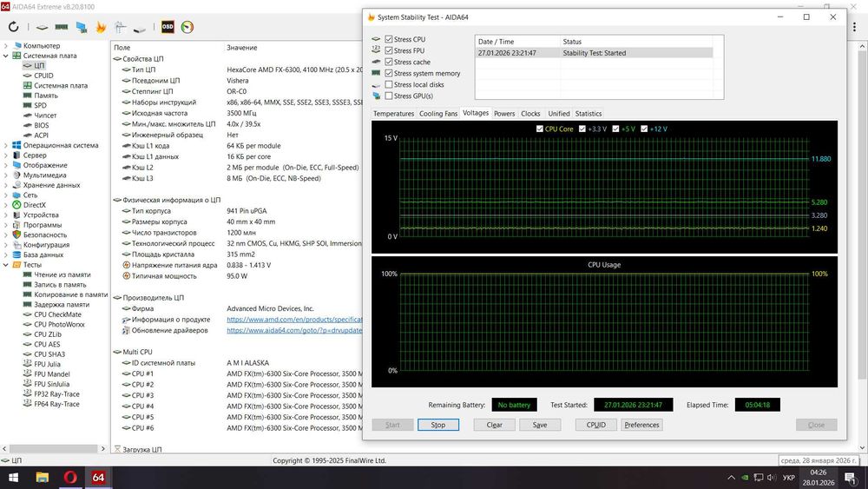This screenshot has height=489, width=868.
Task: Show hidden tray icons chevron
Action: (731, 478)
